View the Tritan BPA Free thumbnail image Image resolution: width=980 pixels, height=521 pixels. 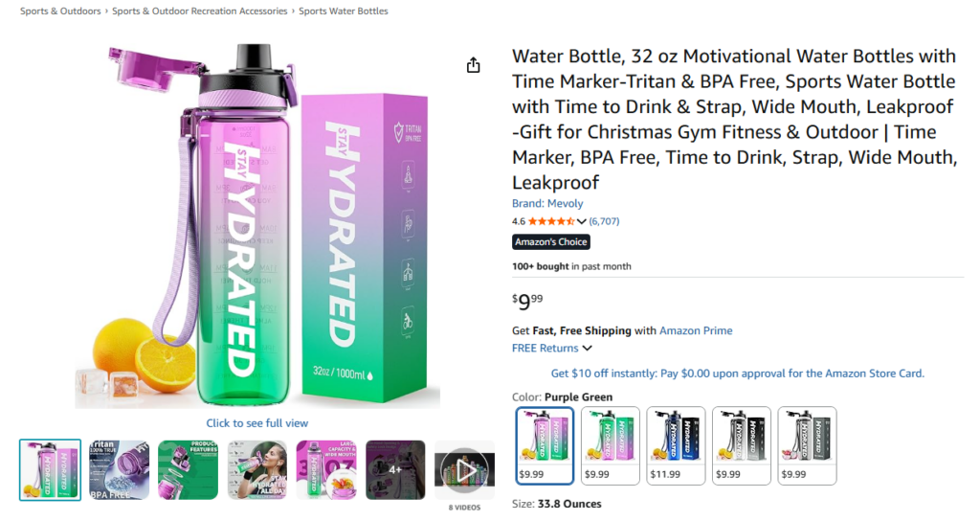(120, 469)
